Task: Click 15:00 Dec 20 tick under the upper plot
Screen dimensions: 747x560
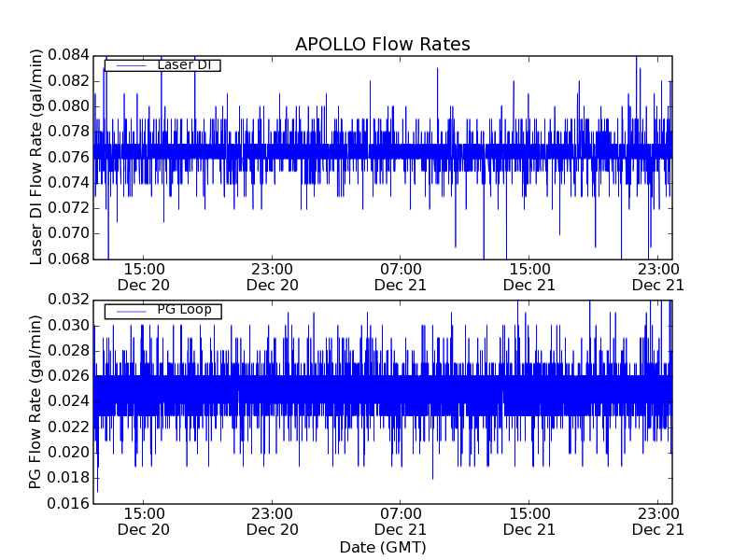Action: pos(144,277)
